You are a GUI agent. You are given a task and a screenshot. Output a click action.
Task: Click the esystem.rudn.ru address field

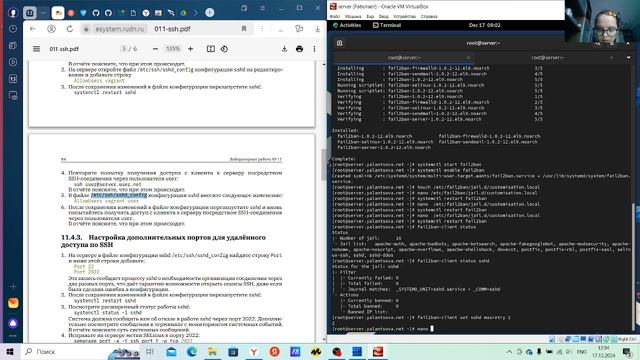[120, 29]
